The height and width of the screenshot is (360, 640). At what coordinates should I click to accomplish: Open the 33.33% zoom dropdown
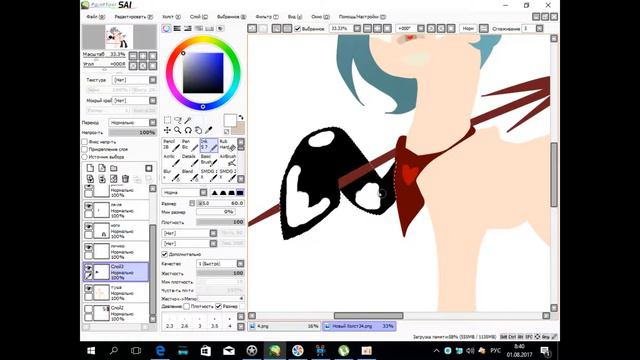pos(357,28)
